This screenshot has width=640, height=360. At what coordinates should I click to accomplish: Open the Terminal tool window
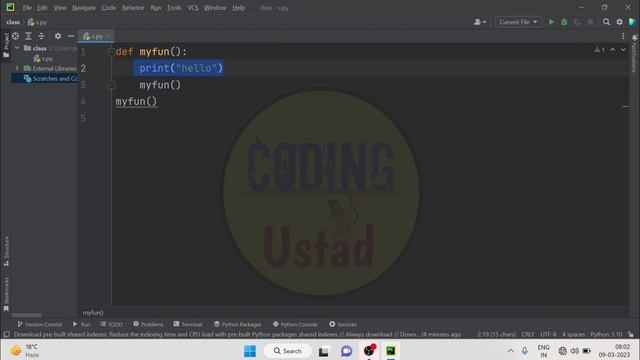[x=188, y=324]
